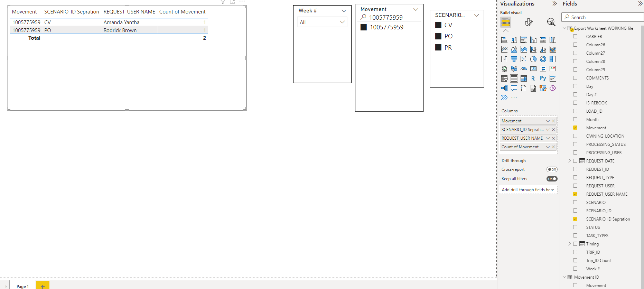Select the Donut chart visual

(x=543, y=59)
